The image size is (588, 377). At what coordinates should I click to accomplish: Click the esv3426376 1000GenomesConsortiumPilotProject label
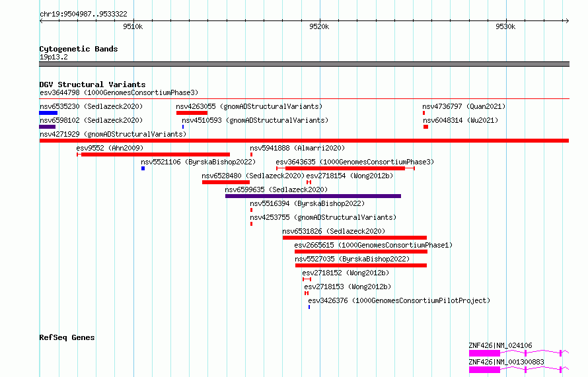click(x=399, y=300)
